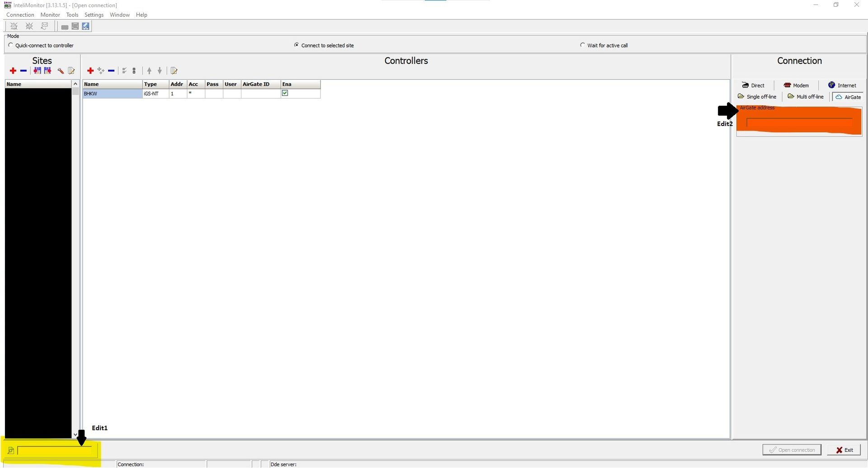
Task: Switch to Internet connection type
Action: click(x=842, y=85)
